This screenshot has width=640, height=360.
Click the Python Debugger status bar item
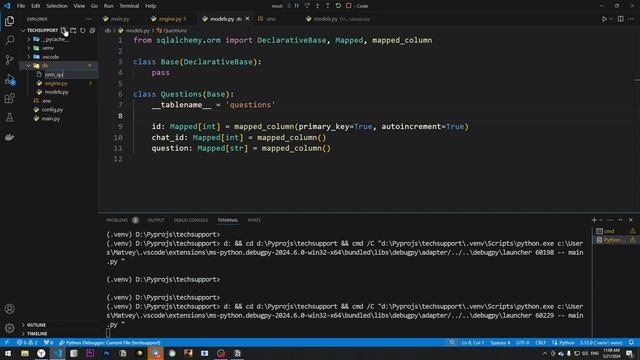coord(109,342)
